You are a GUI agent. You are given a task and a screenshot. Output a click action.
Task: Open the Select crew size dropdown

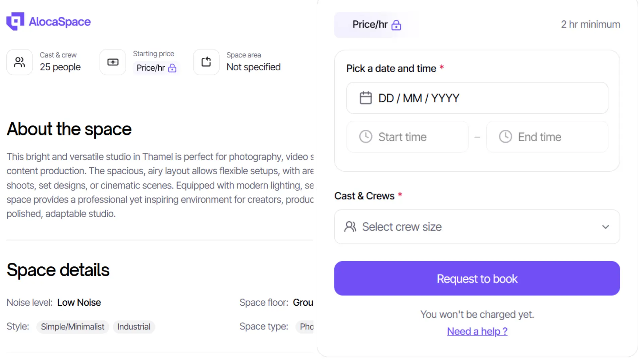[476, 227]
